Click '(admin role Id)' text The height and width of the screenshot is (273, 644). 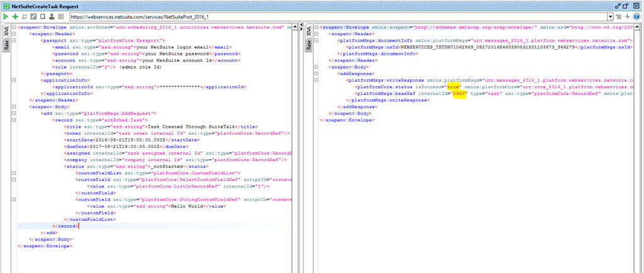click(140, 67)
